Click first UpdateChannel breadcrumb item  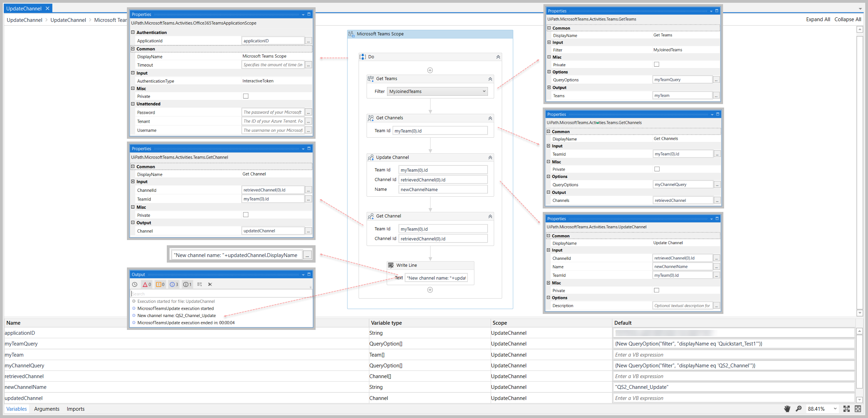pyautogui.click(x=24, y=20)
